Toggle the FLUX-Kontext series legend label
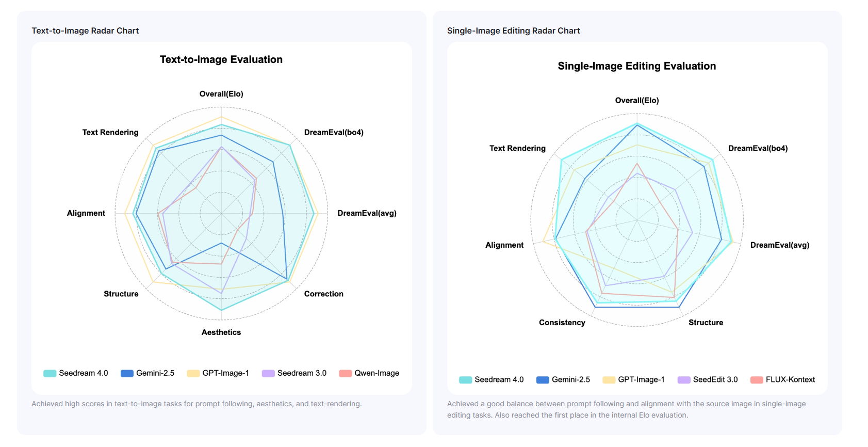The width and height of the screenshot is (868, 447). [x=790, y=380]
